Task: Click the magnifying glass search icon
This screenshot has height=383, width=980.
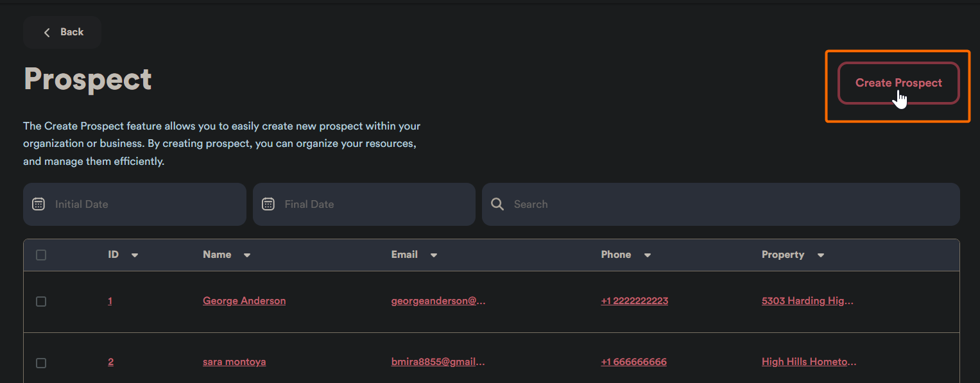Action: coord(497,204)
